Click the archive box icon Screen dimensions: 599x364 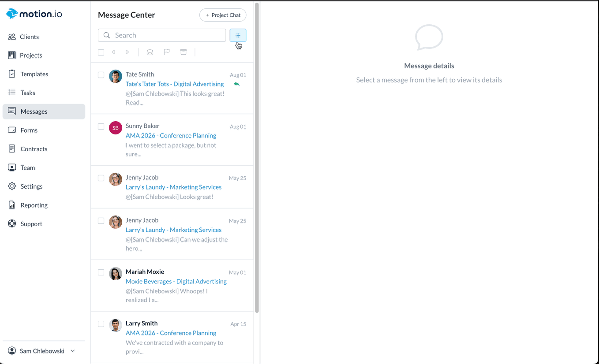(183, 52)
